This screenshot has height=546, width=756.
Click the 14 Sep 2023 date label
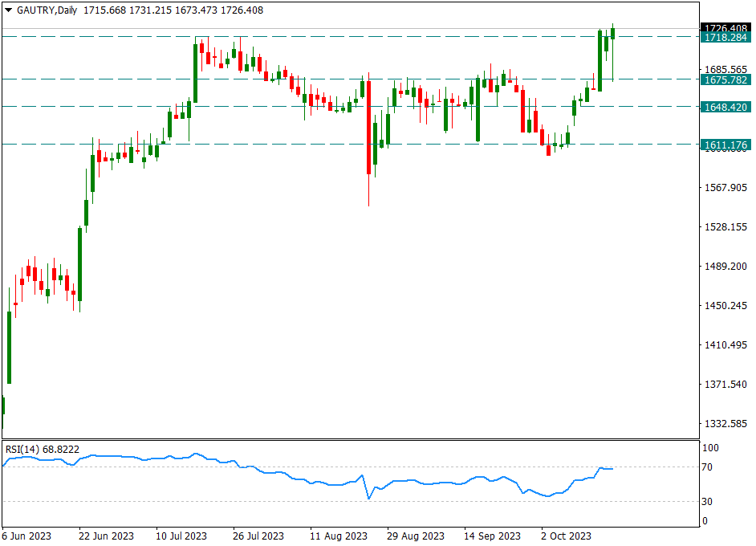tap(492, 536)
